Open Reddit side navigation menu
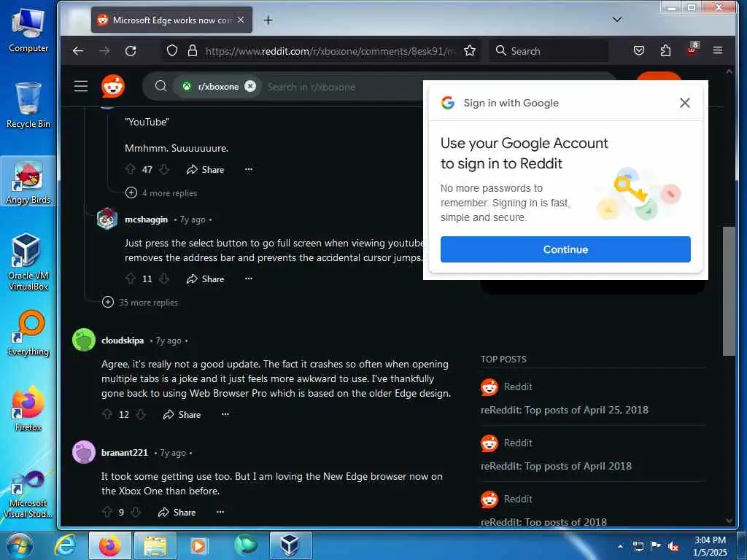747x560 pixels. point(81,86)
